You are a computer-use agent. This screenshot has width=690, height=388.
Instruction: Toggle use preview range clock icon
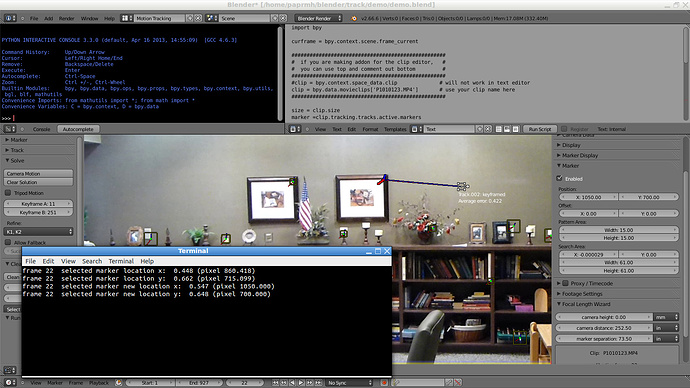(x=118, y=382)
